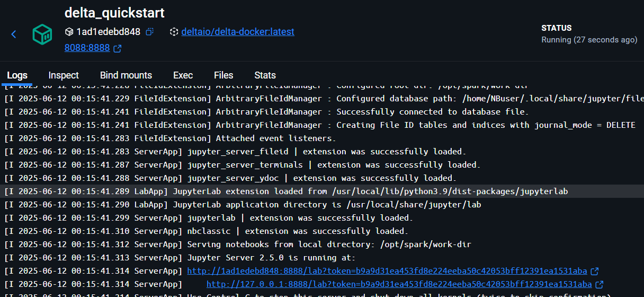This screenshot has width=644, height=297.
Task: Click the 'Running (27 seconds ago)' status text
Action: click(x=589, y=40)
